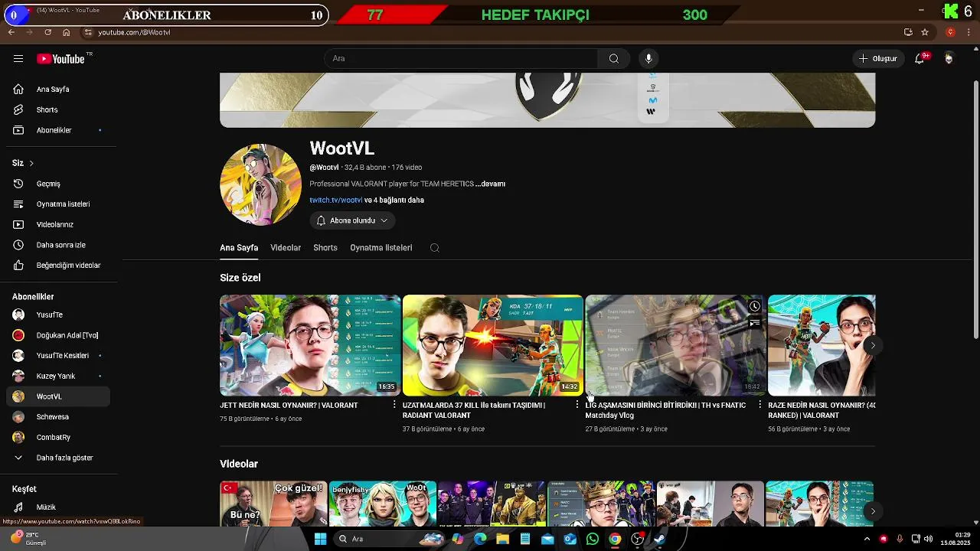The height and width of the screenshot is (551, 980).
Task: Open Windows taskbar search box
Action: pyautogui.click(x=391, y=539)
